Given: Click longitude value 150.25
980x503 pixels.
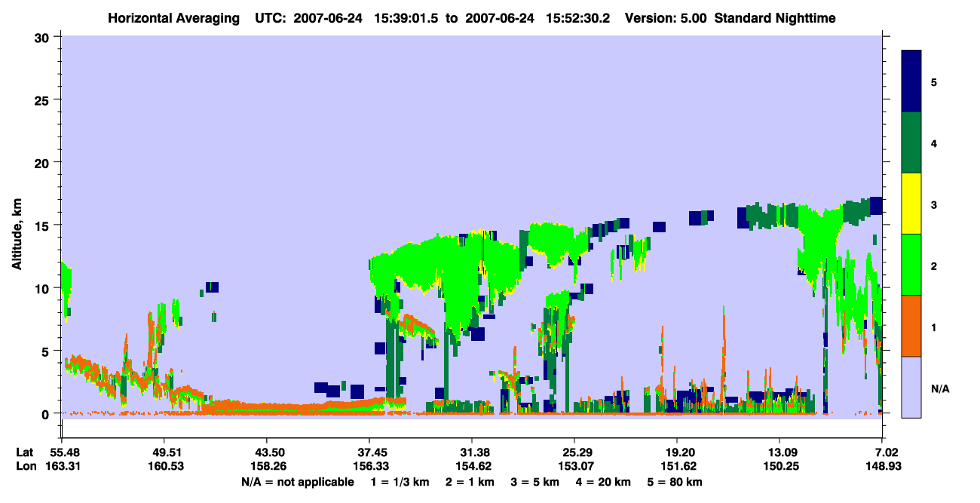Looking at the screenshot, I should coord(779,466).
